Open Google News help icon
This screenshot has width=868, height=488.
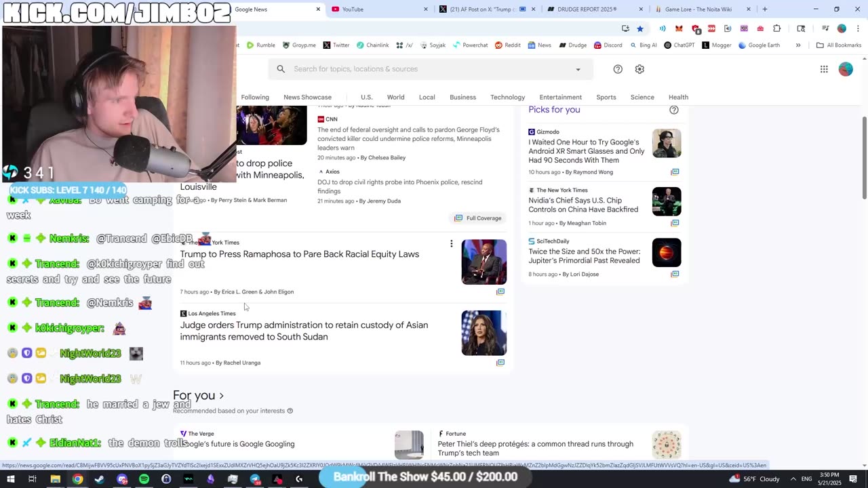click(x=618, y=69)
